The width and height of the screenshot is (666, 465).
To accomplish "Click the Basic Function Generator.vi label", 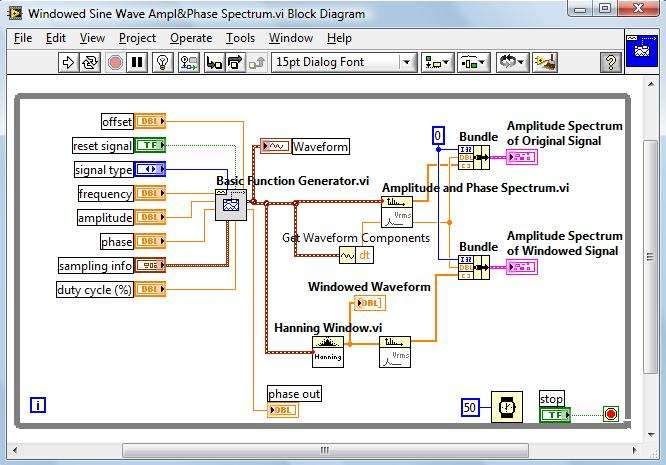I will click(x=293, y=181).
